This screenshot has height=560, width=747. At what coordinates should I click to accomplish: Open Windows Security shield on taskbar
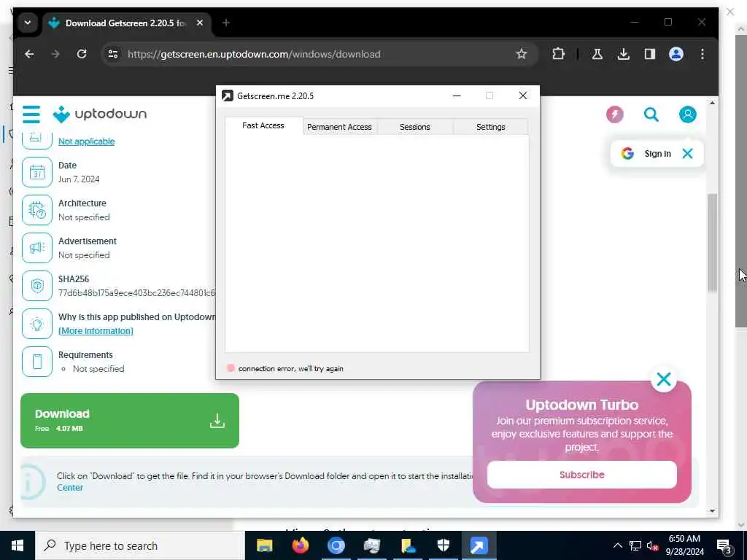[x=443, y=545]
